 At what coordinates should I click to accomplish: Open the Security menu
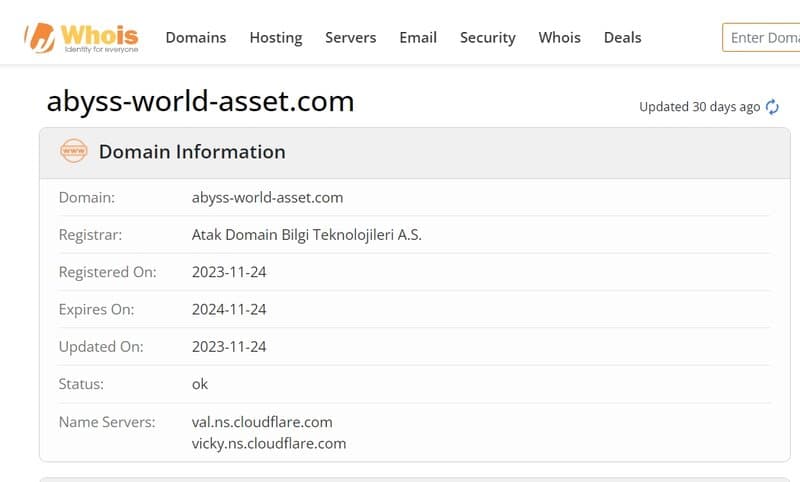click(488, 38)
